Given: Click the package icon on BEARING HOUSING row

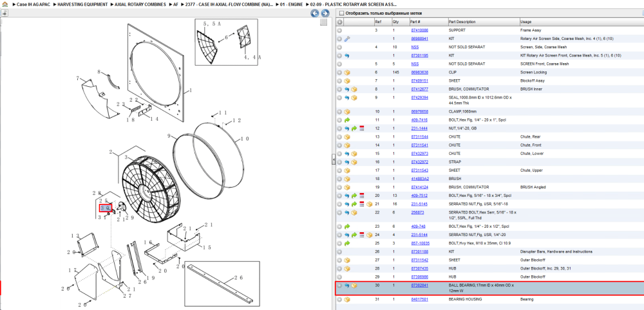Looking at the screenshot, I should 347,300.
